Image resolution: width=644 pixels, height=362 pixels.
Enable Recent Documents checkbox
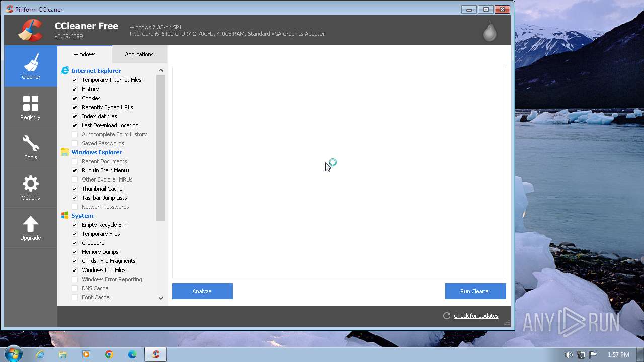75,161
